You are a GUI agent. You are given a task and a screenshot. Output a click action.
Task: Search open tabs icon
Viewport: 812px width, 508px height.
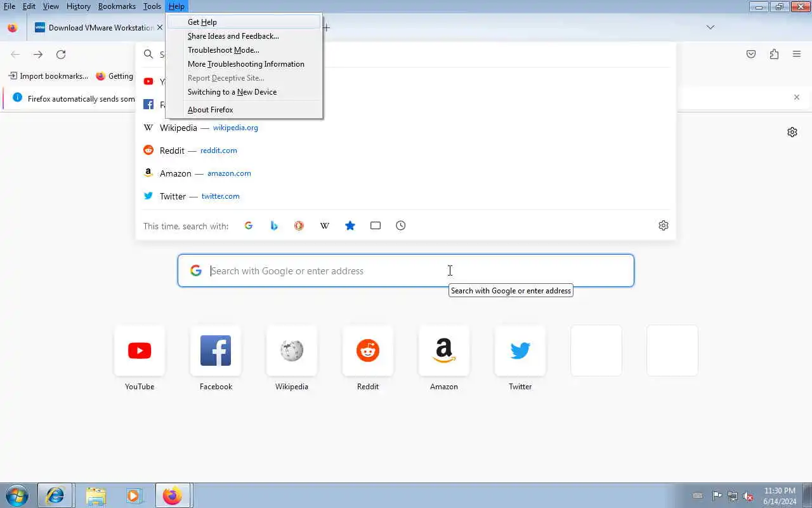[x=376, y=225]
